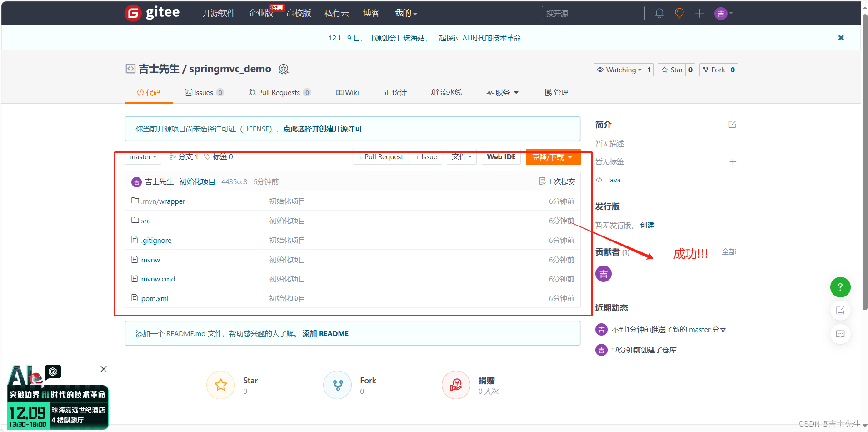Screen dimensions: 868x432
Task: Open contributor avatar under 贡献者
Action: click(x=604, y=274)
